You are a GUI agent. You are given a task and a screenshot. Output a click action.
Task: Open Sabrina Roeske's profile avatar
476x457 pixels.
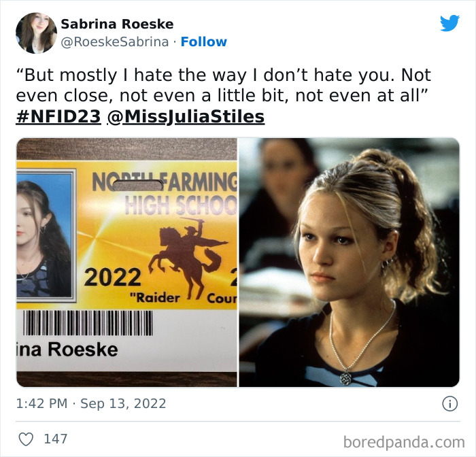tap(36, 33)
